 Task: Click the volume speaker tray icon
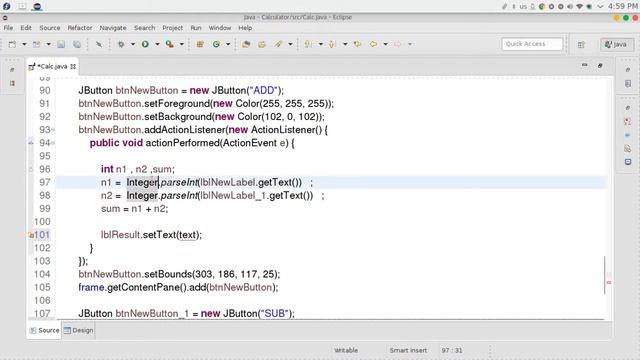click(570, 7)
